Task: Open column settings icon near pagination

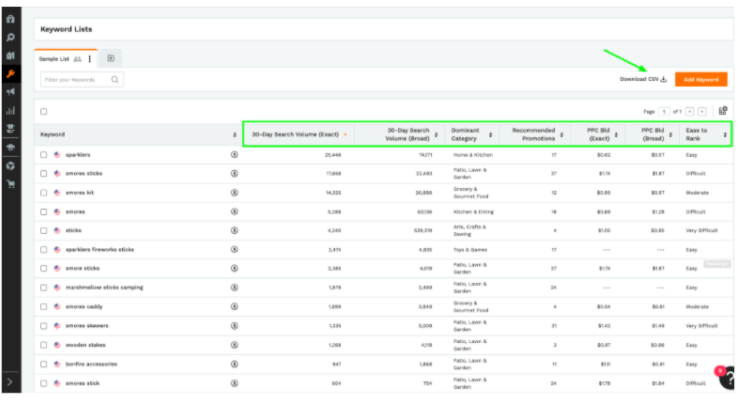Action: [x=723, y=111]
